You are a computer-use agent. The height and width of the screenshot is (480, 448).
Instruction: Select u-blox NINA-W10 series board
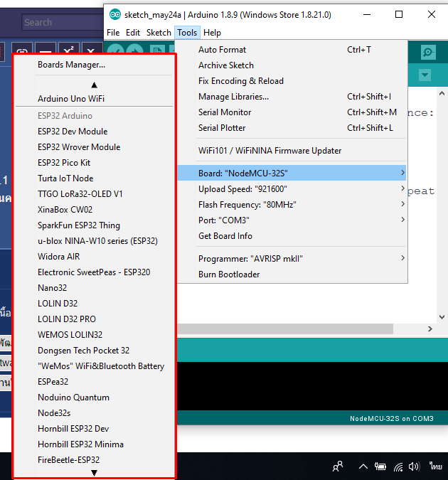[x=95, y=241]
